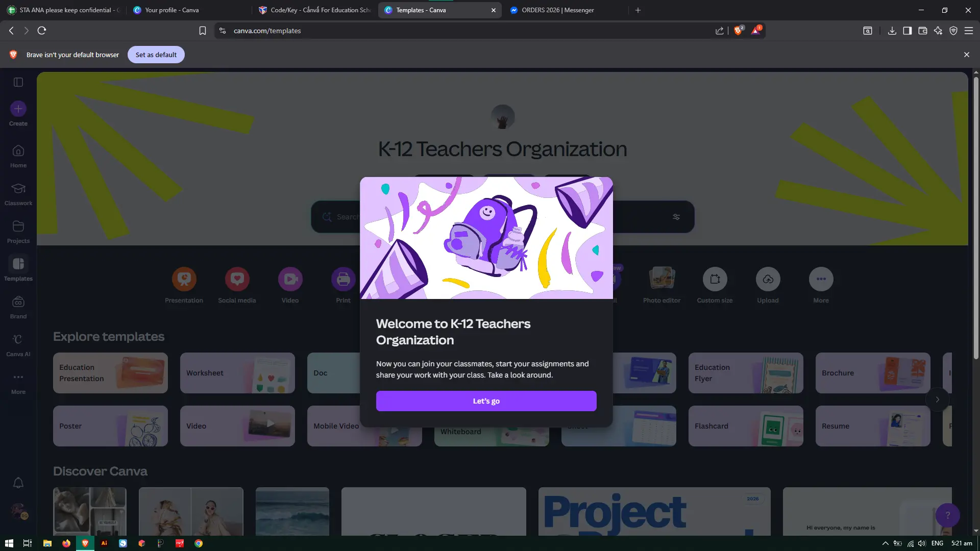Open the Flashcard template card
The width and height of the screenshot is (980, 551).
coord(746,426)
